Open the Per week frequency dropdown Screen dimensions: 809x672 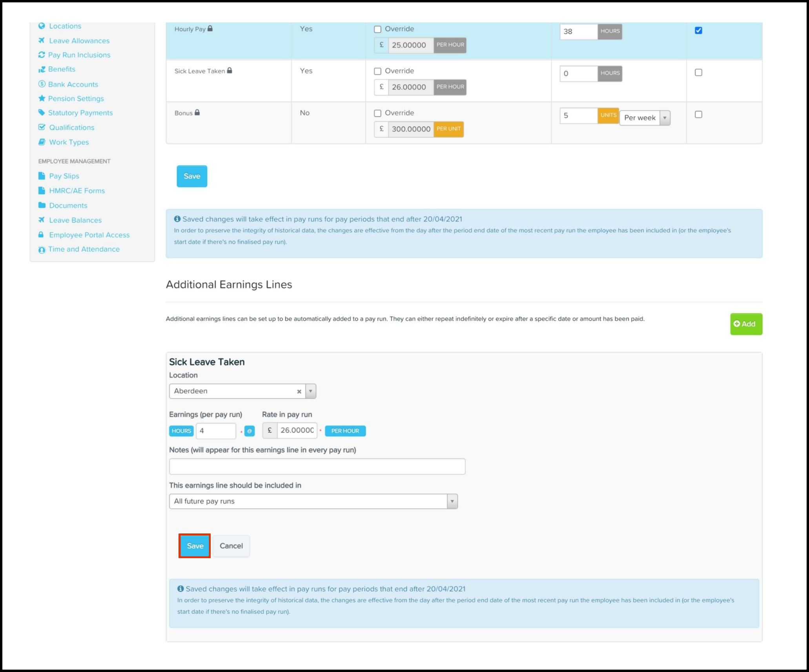point(645,118)
